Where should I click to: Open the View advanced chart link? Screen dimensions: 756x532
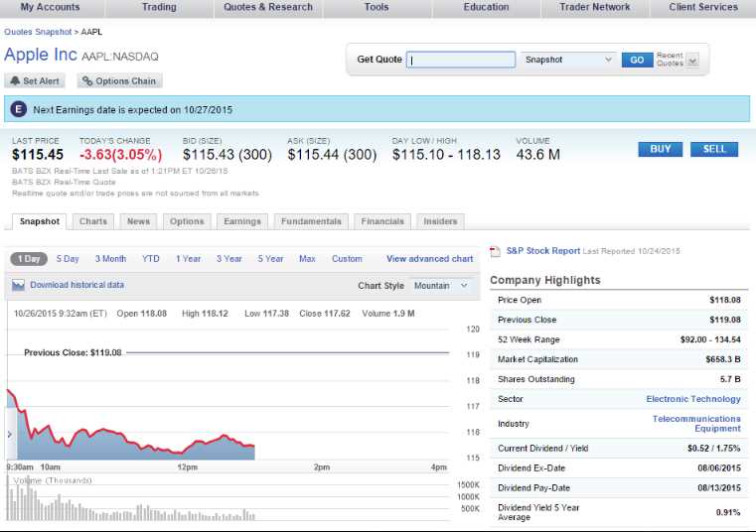[429, 259]
